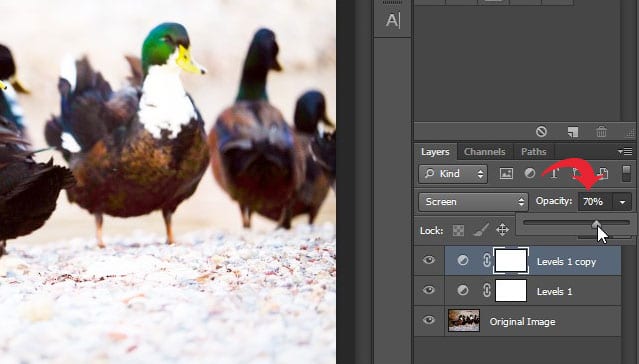This screenshot has width=639, height=364.
Task: Click the 'Opacity:' label
Action: click(x=554, y=201)
